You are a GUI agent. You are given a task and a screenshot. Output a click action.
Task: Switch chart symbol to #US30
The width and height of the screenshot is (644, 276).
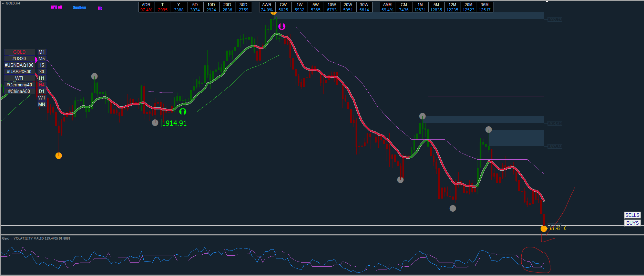(20, 59)
